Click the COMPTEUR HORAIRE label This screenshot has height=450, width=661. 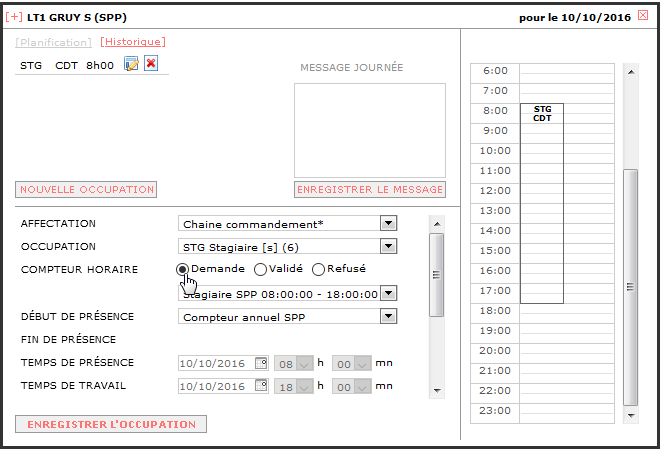click(79, 269)
